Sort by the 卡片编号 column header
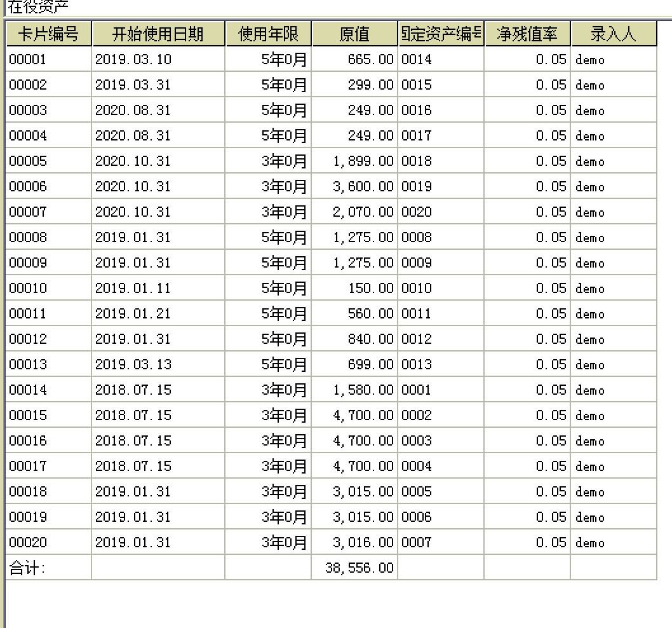 coord(49,34)
